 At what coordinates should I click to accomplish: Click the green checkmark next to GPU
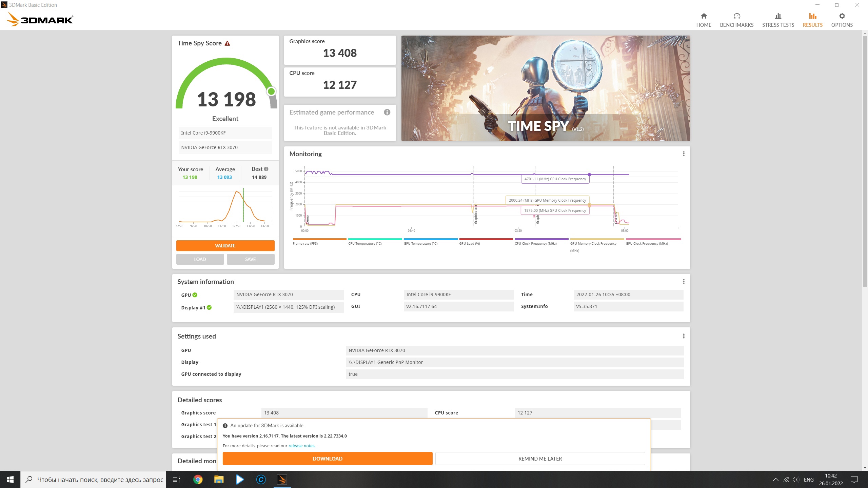coord(195,295)
